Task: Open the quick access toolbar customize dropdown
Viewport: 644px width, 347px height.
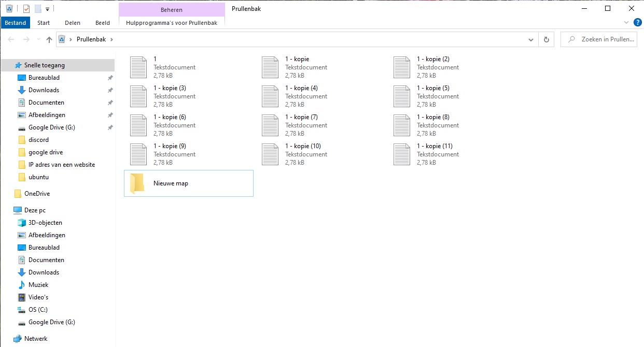Action: tap(47, 9)
